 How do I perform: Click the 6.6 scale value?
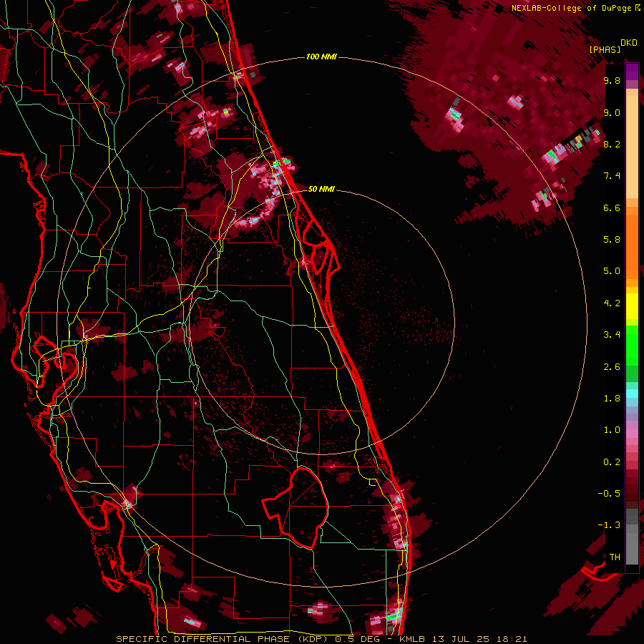pyautogui.click(x=612, y=208)
